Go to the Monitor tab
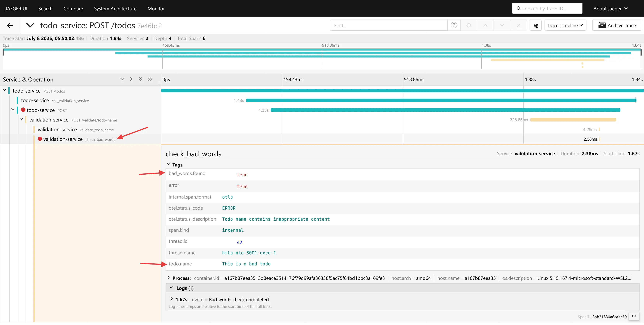 click(156, 8)
